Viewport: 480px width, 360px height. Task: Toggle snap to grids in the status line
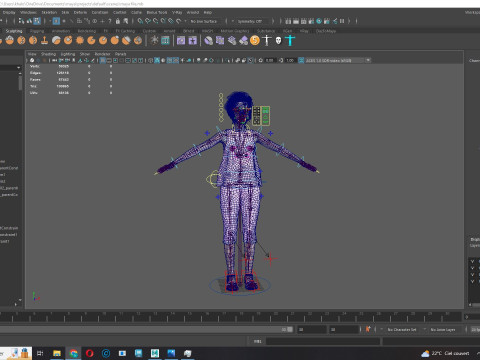(x=140, y=21)
